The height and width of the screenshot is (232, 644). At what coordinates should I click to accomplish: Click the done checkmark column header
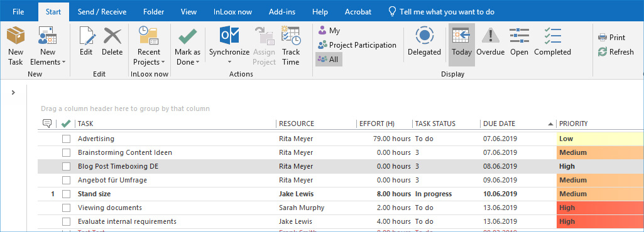65,124
